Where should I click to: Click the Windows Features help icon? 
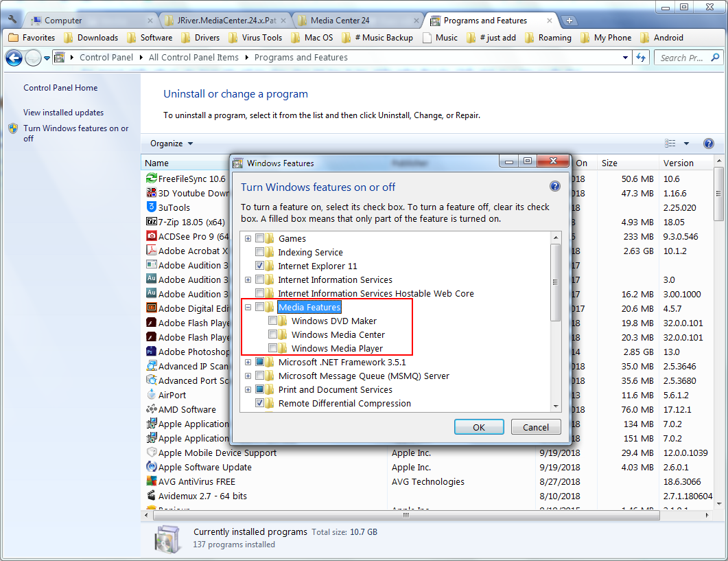[555, 186]
